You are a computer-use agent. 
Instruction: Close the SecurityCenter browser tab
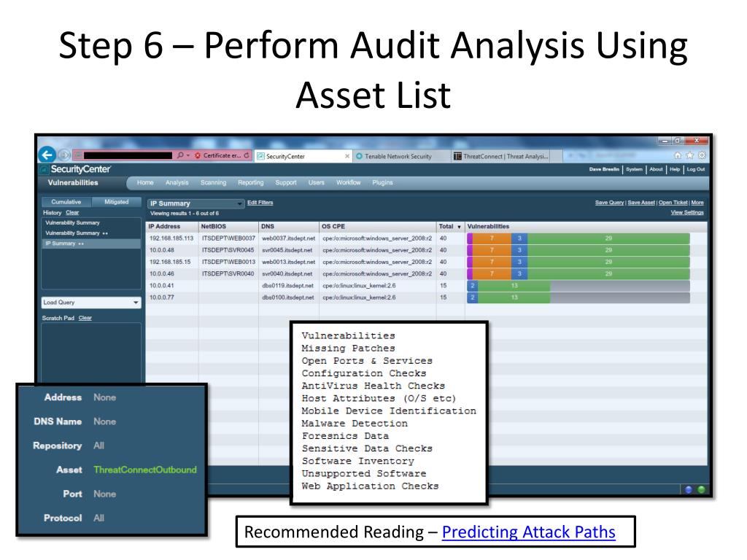(x=347, y=156)
